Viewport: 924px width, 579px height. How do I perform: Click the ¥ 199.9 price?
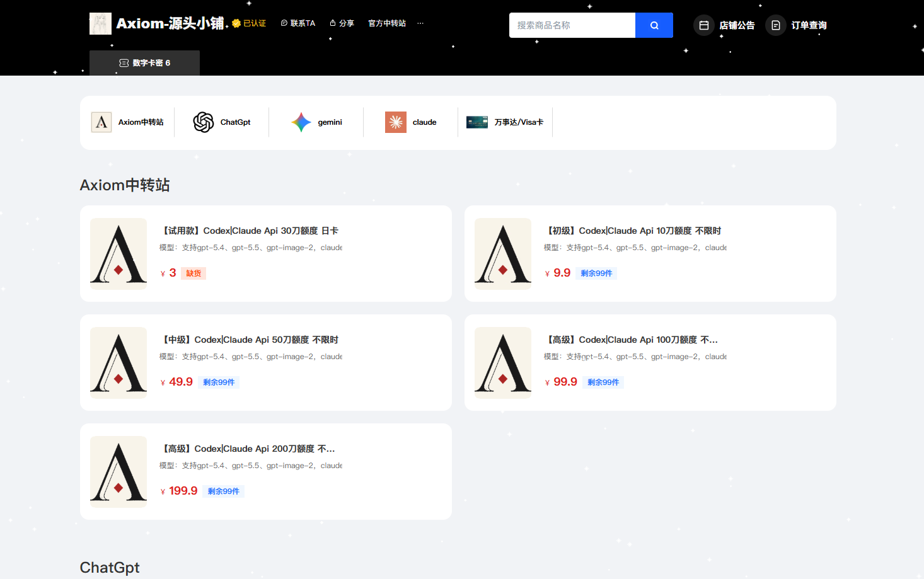(179, 491)
